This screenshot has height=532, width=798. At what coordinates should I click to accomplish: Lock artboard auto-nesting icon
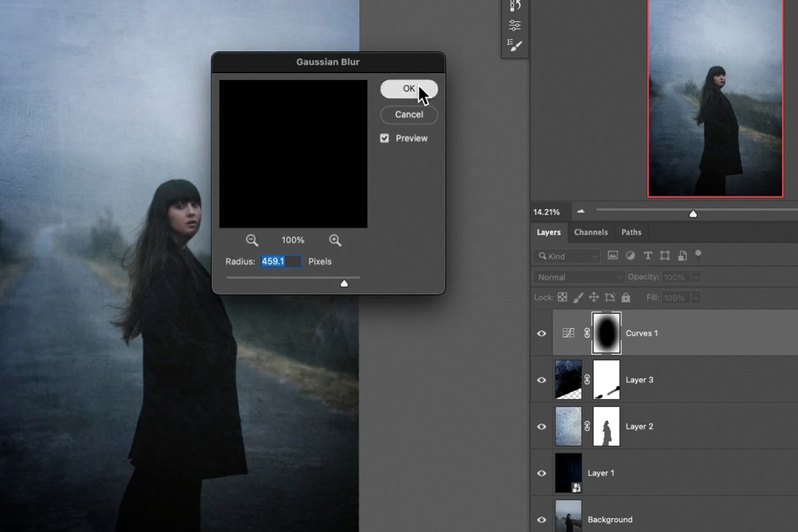coord(610,298)
